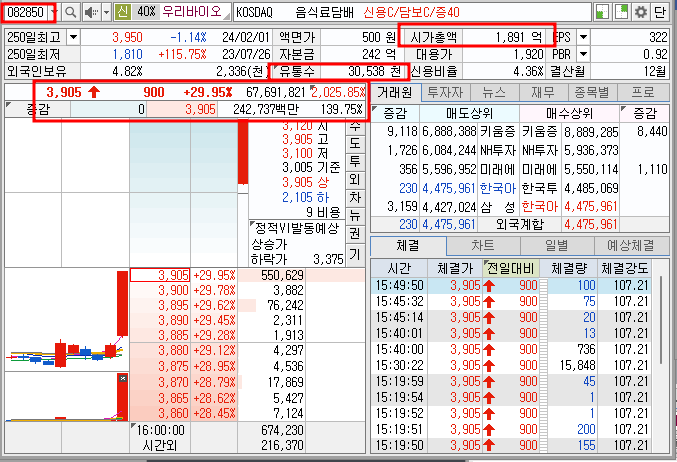
Task: Click the 단 button in top toolbar
Action: (x=659, y=12)
